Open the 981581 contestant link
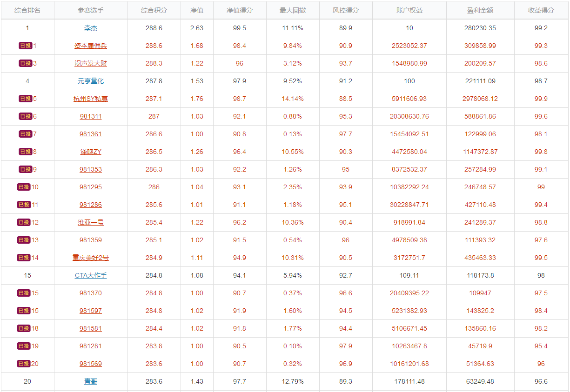 tap(91, 328)
